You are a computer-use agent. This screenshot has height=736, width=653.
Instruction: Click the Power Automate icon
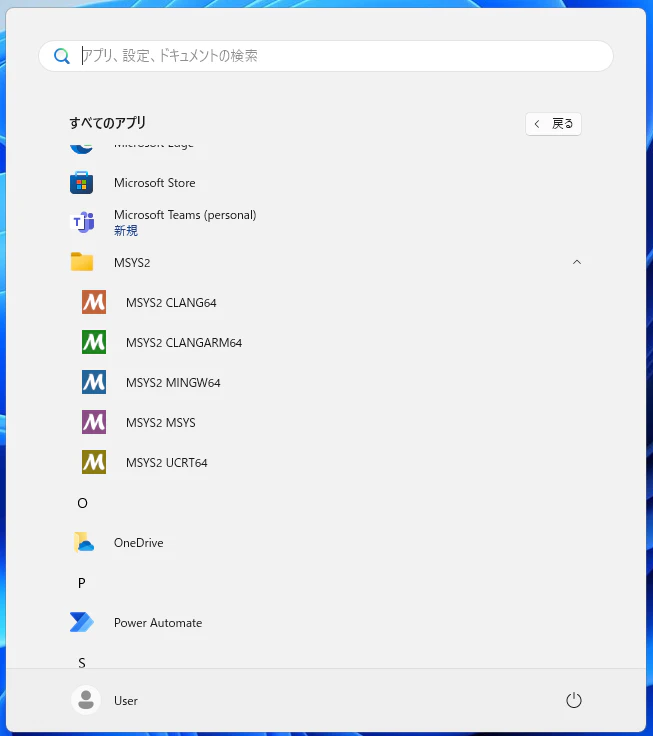(82, 622)
